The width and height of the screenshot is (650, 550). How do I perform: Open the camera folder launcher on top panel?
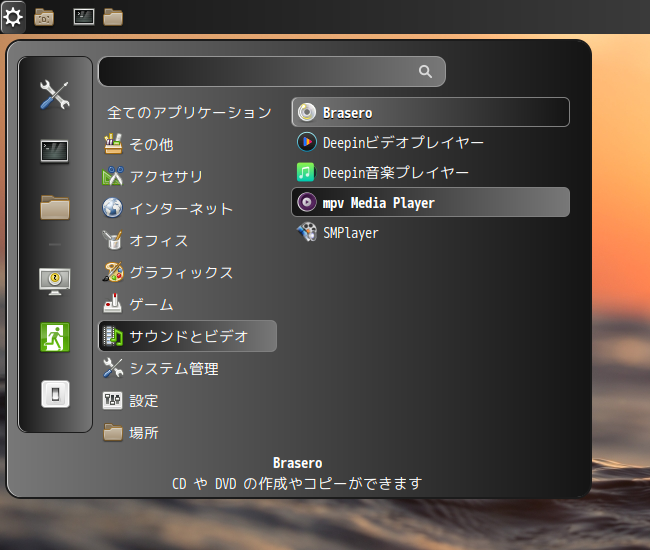44,17
